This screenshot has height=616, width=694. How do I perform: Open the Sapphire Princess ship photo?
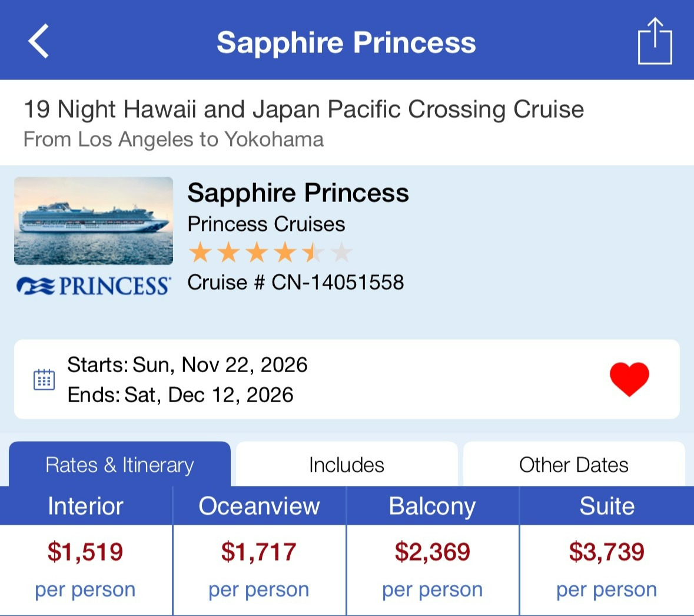coord(94,220)
